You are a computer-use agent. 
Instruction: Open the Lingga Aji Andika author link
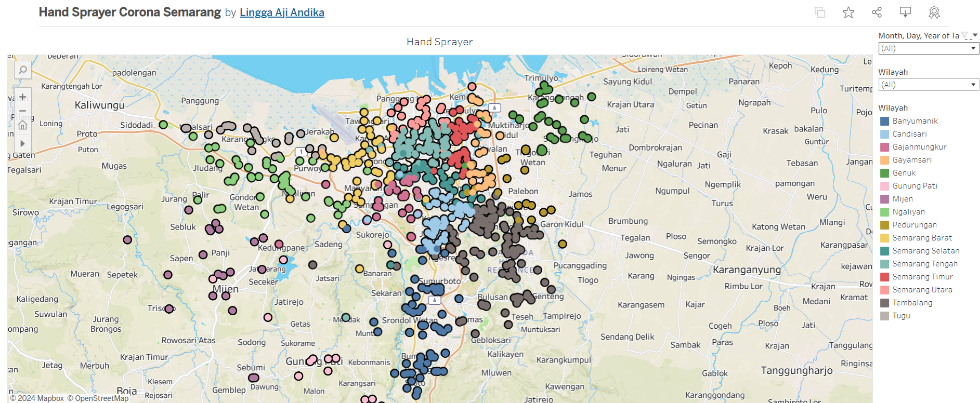[282, 12]
